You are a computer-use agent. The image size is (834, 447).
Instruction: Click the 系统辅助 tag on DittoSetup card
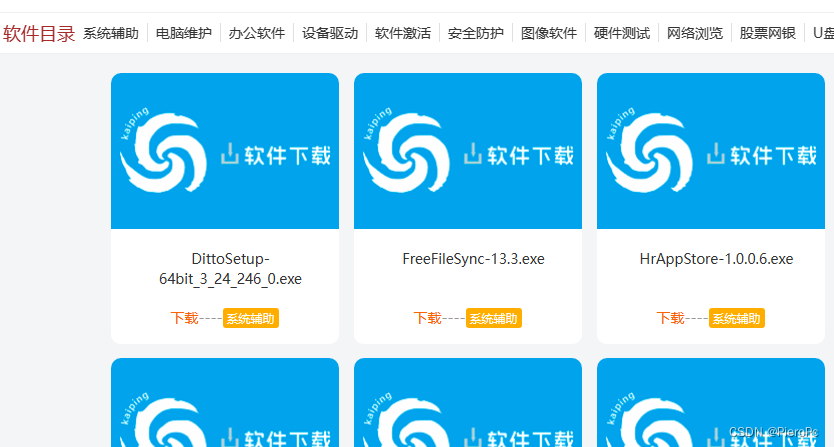(x=251, y=318)
